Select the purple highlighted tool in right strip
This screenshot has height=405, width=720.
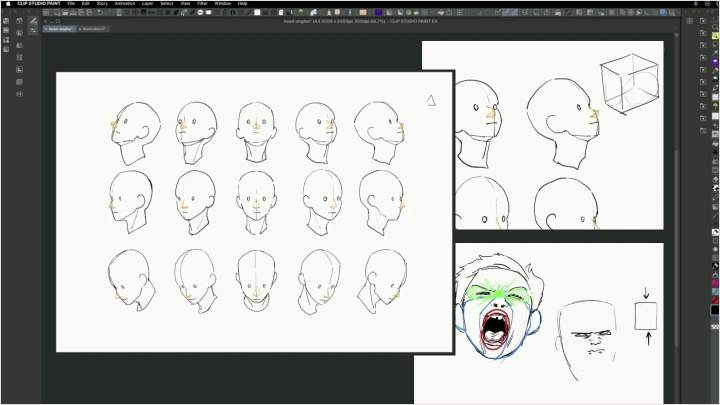coord(715,62)
